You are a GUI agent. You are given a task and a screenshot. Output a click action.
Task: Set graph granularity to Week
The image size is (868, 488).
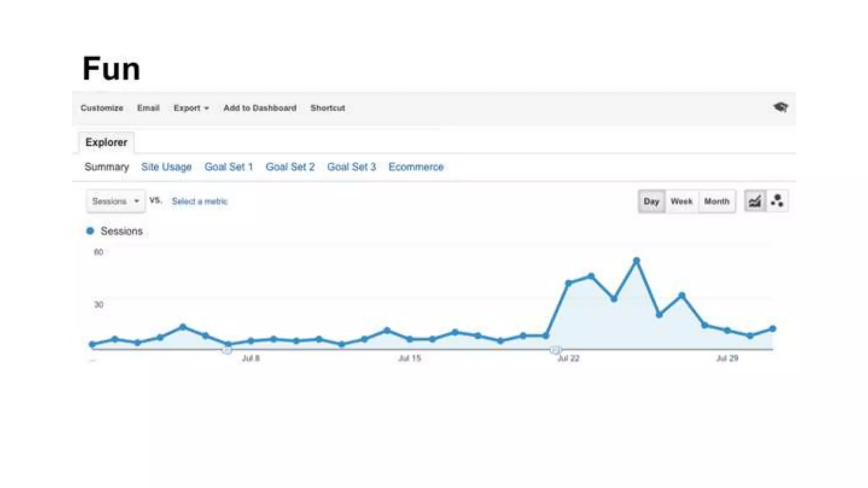[x=681, y=202]
